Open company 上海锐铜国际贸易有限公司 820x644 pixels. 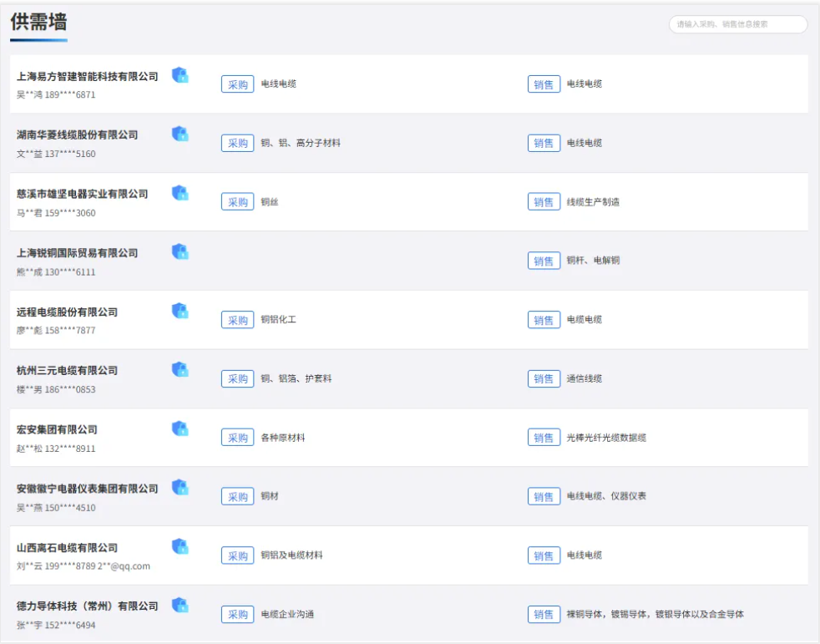(x=78, y=253)
